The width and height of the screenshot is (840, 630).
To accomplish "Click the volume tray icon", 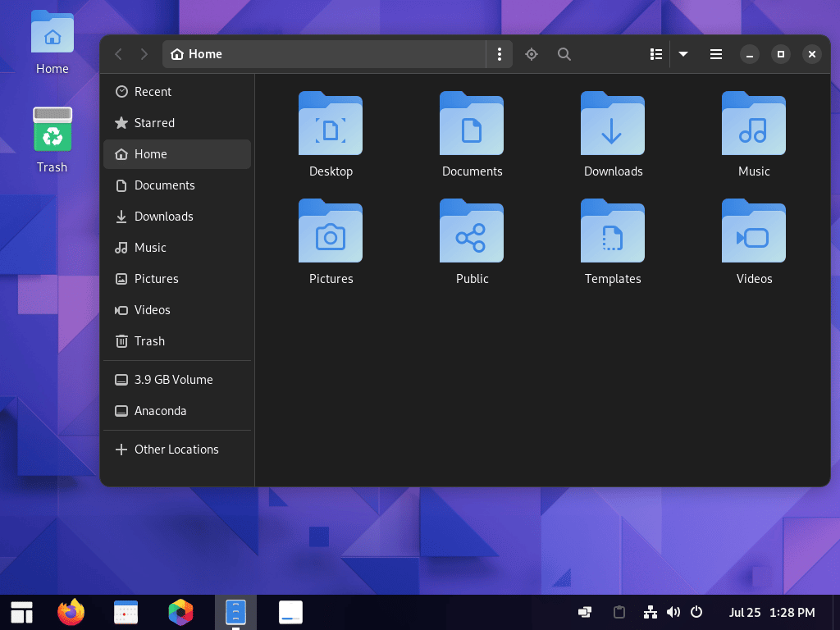I will [673, 612].
